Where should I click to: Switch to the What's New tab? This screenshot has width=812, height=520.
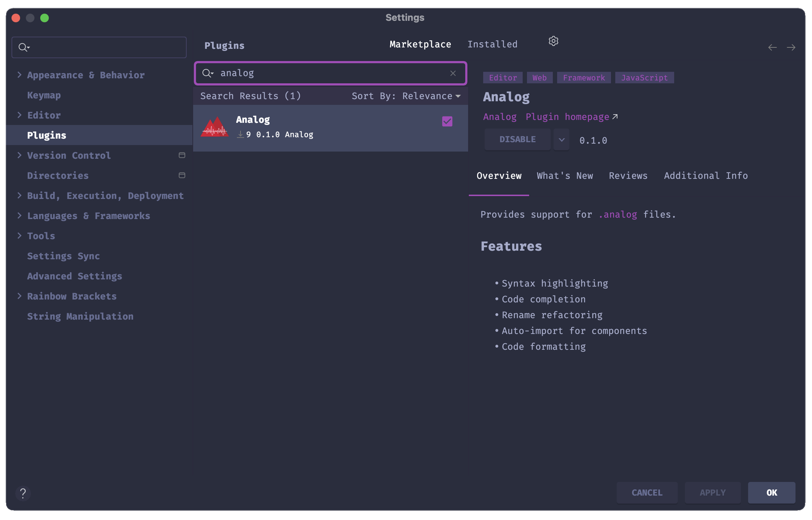point(565,175)
